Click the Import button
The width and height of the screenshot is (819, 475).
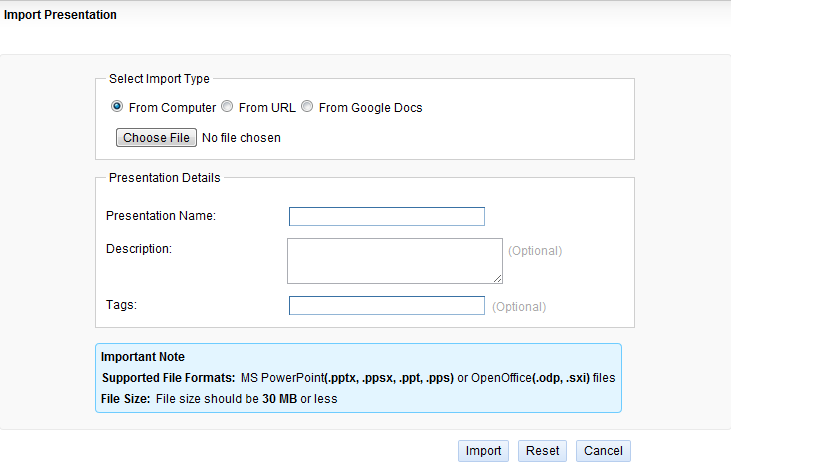pos(483,451)
